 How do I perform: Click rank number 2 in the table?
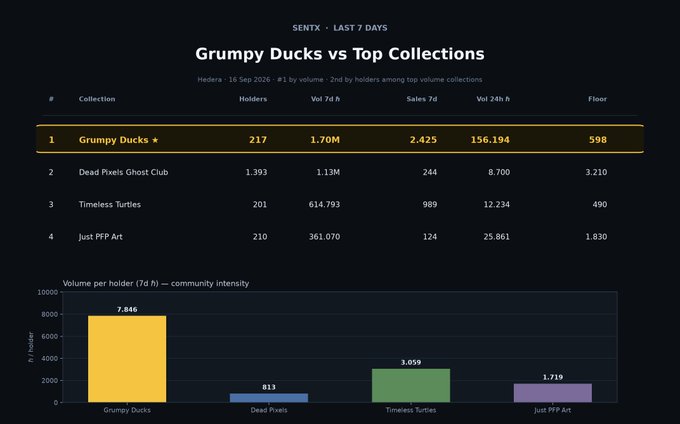click(x=51, y=172)
